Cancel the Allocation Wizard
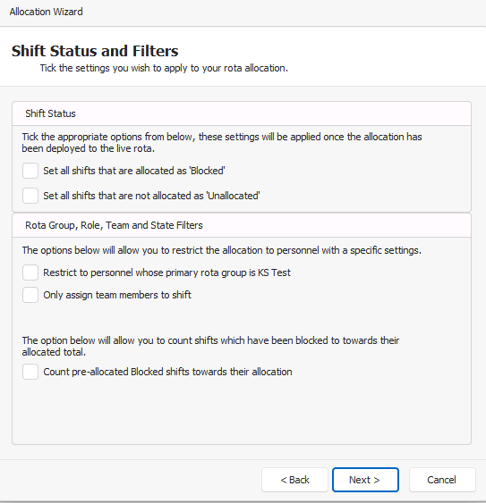Viewport: 486px width, 503px height. tap(442, 480)
